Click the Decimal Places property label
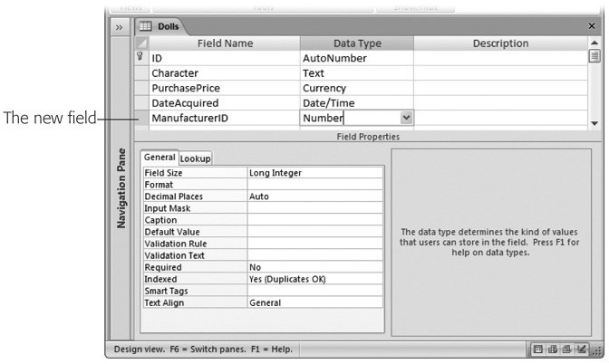The image size is (609, 364). tap(196, 196)
